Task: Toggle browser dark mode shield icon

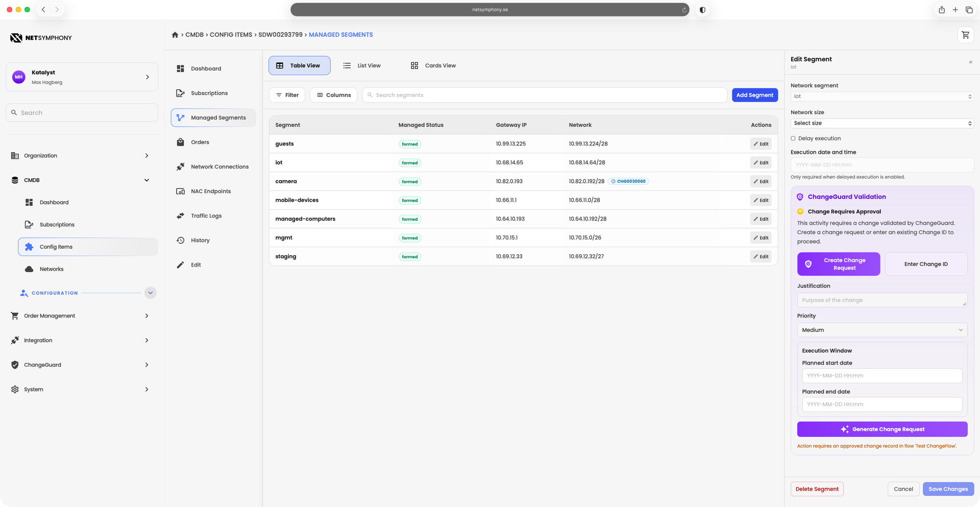Action: (x=702, y=10)
